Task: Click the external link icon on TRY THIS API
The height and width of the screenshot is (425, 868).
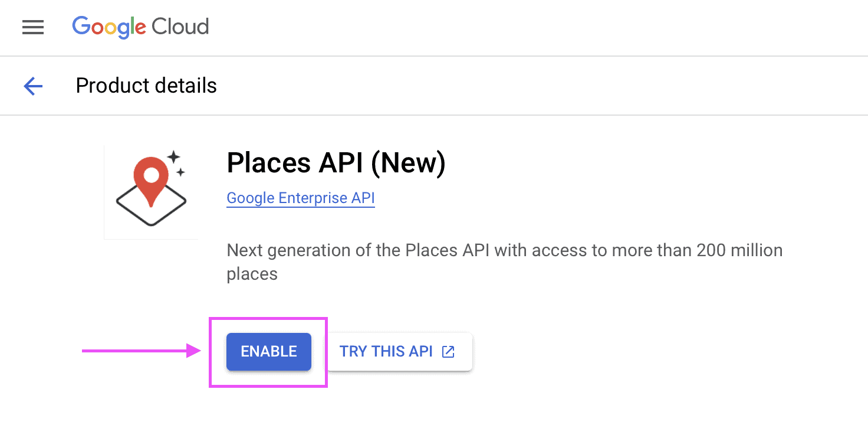Action: click(448, 351)
